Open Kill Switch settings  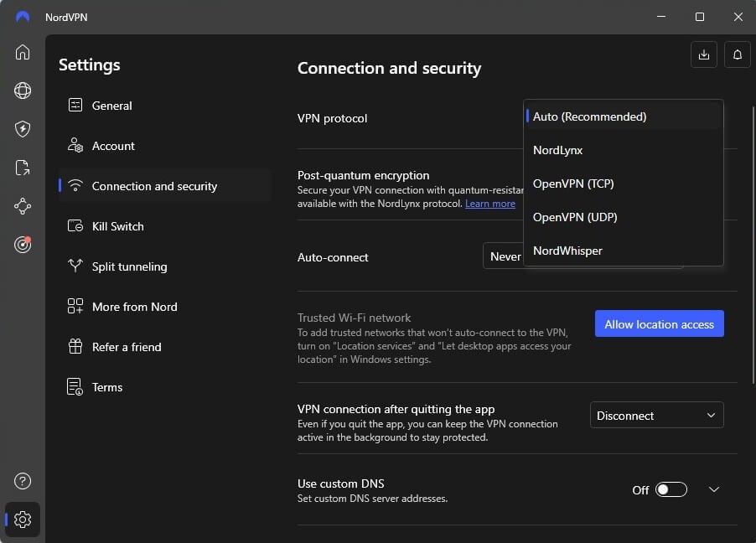coord(164,226)
